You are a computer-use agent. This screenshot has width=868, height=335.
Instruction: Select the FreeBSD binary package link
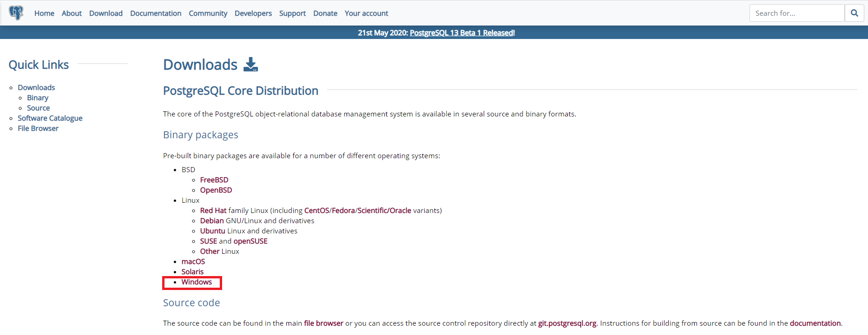click(214, 180)
